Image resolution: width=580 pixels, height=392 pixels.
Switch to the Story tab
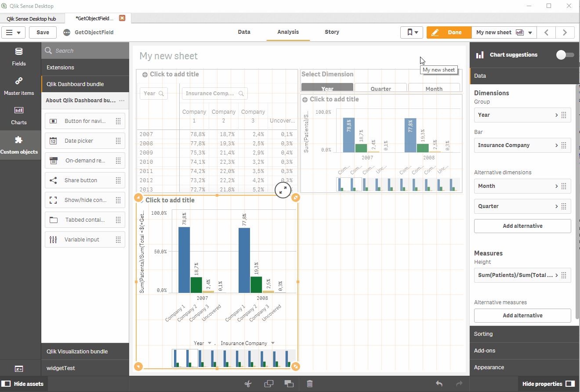[332, 32]
